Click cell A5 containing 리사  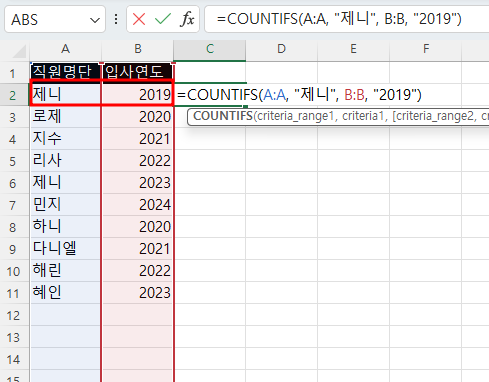tap(65, 161)
